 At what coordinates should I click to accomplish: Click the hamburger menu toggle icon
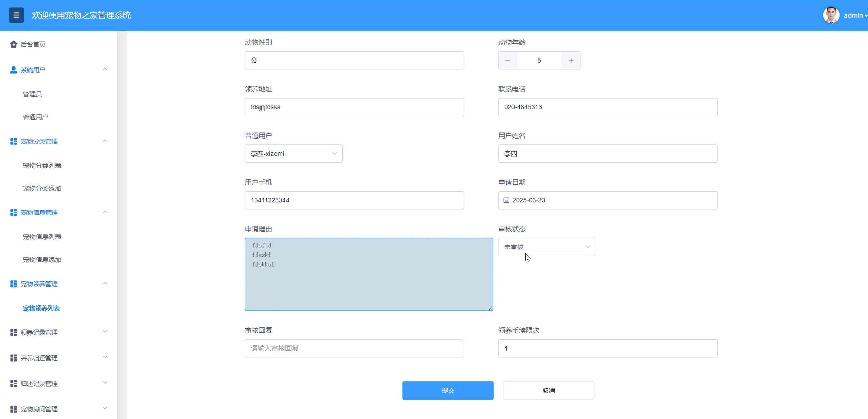click(16, 15)
